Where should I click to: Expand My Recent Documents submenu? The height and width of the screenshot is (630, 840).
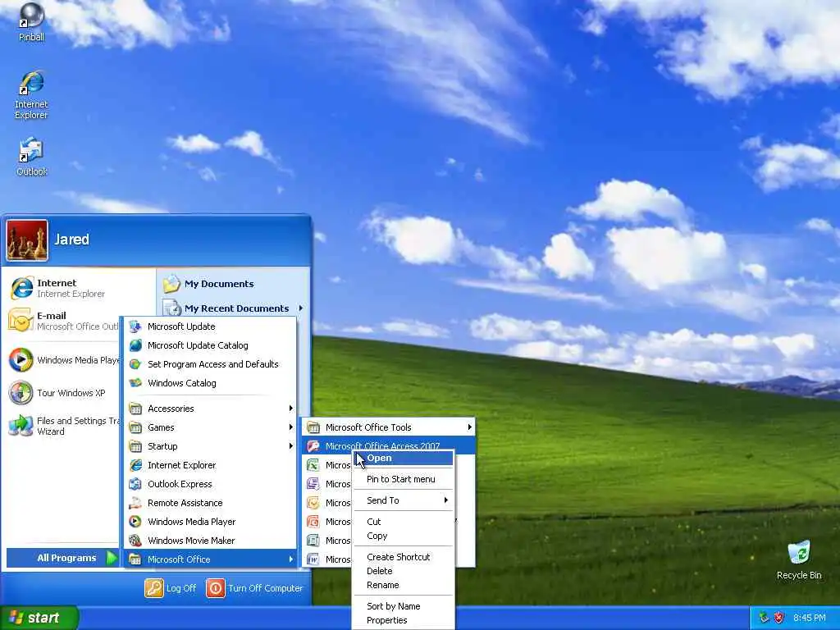tap(233, 308)
